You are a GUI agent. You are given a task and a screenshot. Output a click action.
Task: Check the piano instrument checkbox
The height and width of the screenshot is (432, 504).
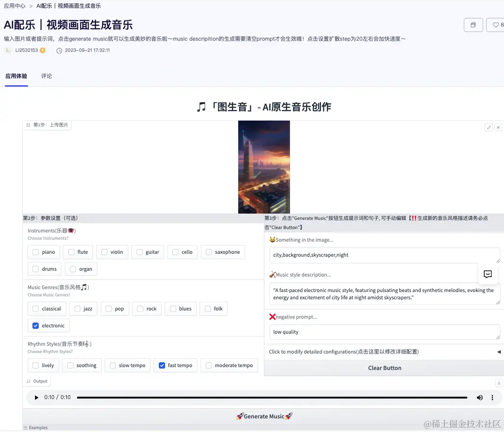tap(36, 252)
